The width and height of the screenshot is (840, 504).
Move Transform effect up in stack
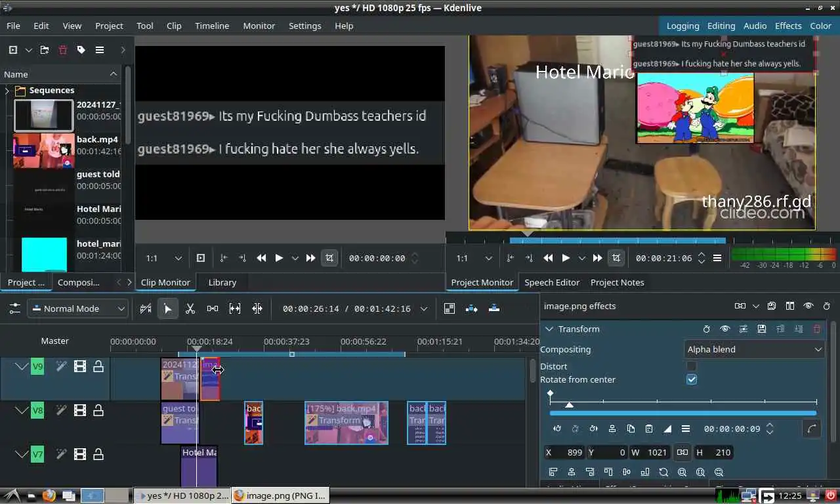[780, 329]
